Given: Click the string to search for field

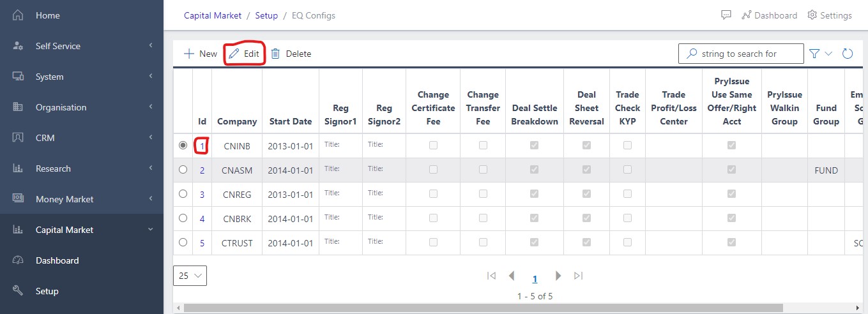Looking at the screenshot, I should point(741,54).
